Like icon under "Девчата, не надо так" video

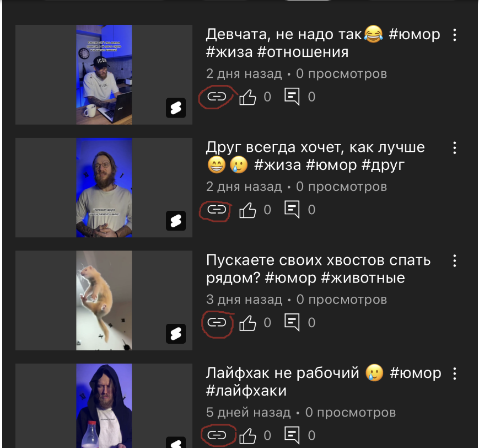247,97
